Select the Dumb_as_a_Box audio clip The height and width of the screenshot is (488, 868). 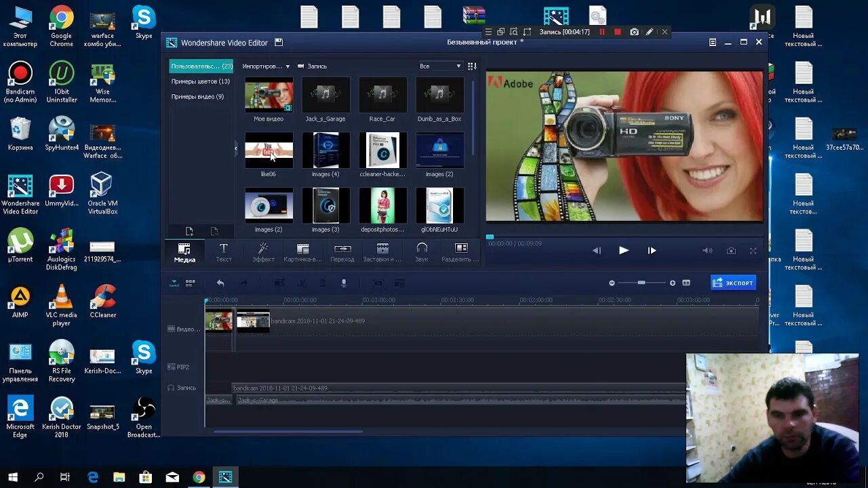click(x=439, y=95)
